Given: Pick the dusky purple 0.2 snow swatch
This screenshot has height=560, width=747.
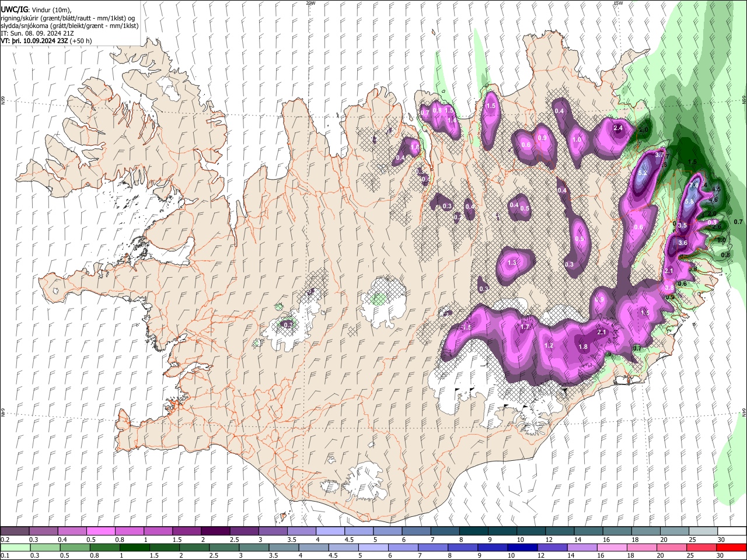Looking at the screenshot, I should [x=15, y=531].
